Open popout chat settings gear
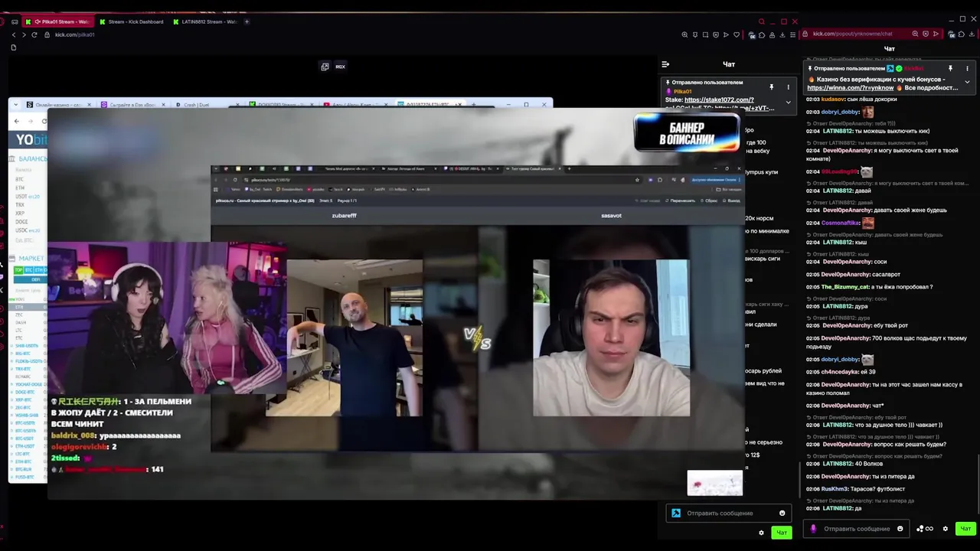Screen dimensions: 980x551 [946, 529]
